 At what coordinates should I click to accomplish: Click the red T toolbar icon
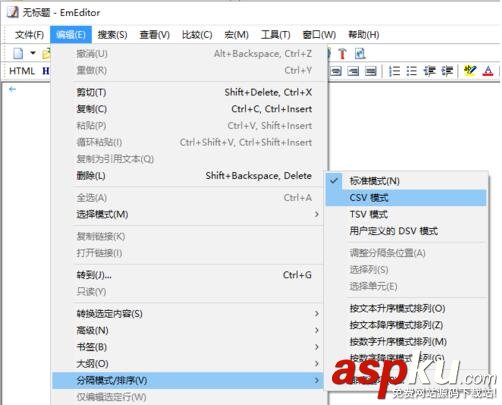click(342, 54)
